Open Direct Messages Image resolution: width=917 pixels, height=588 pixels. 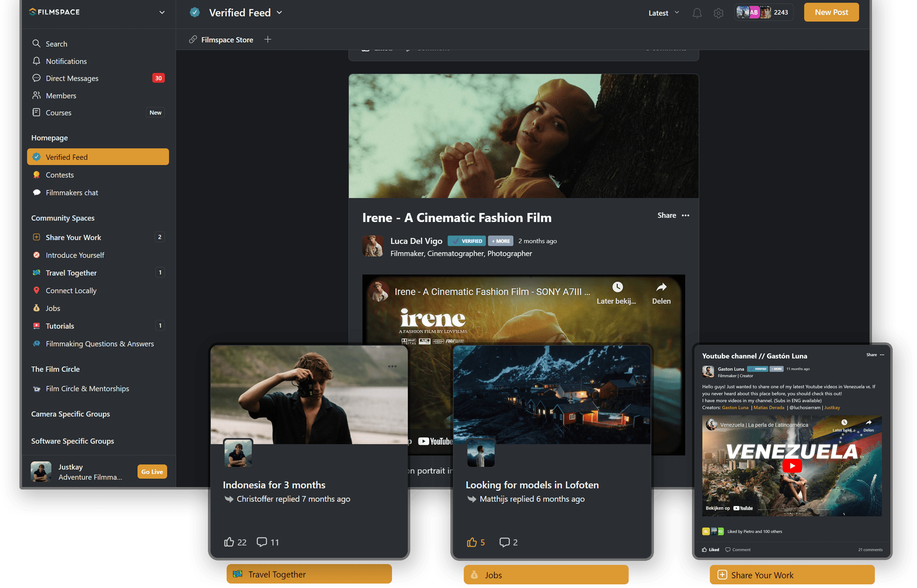click(x=98, y=78)
